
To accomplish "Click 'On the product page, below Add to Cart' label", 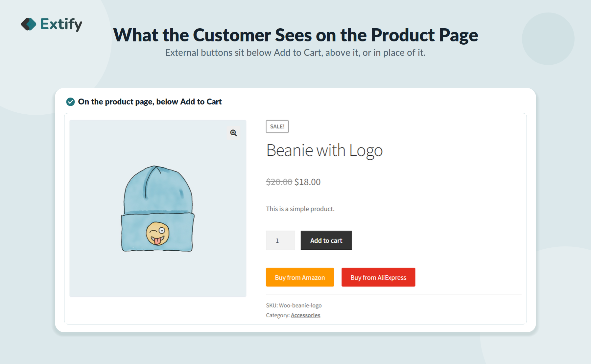I will click(x=150, y=102).
